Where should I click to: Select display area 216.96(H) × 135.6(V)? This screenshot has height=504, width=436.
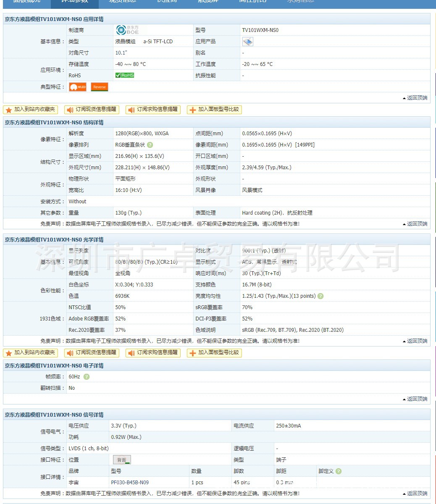tap(139, 156)
